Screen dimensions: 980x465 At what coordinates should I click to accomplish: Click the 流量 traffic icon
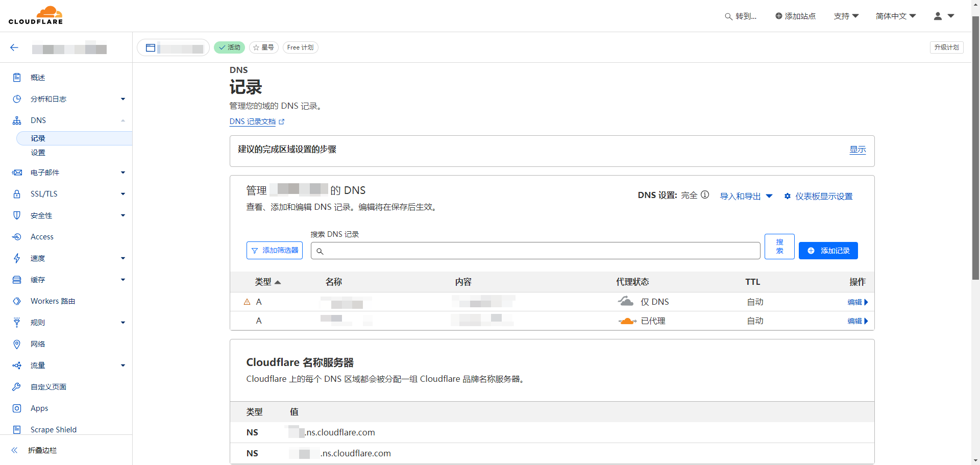coord(17,365)
